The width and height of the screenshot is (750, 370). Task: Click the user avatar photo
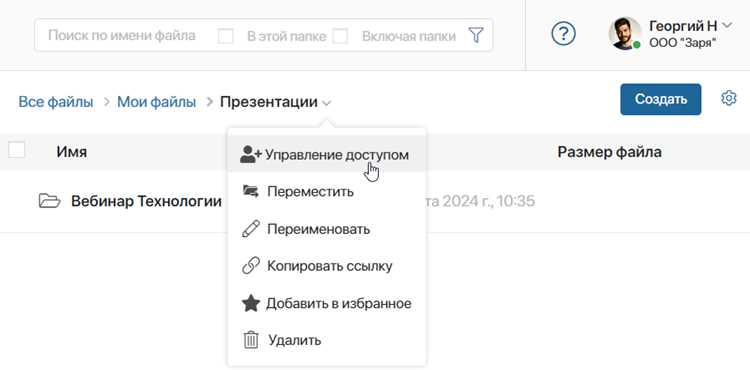[x=625, y=33]
